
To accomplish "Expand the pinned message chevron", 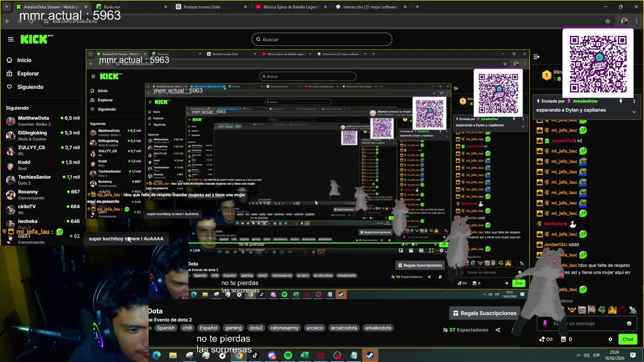I will [634, 112].
